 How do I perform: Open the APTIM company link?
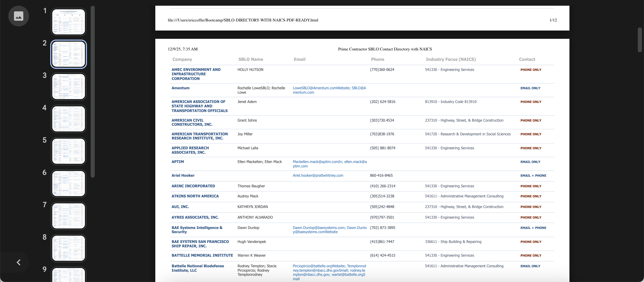(x=178, y=162)
